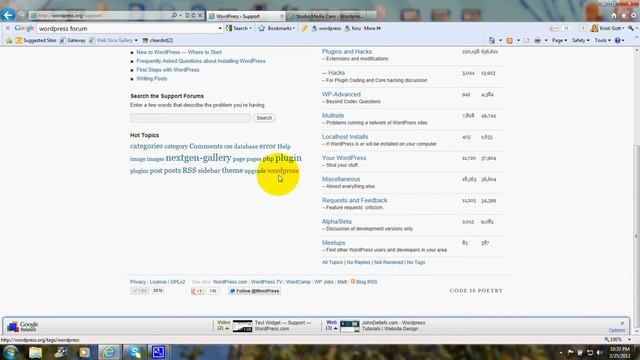
Task: Open the nextgen-gallery hot topic tag
Action: [x=198, y=158]
